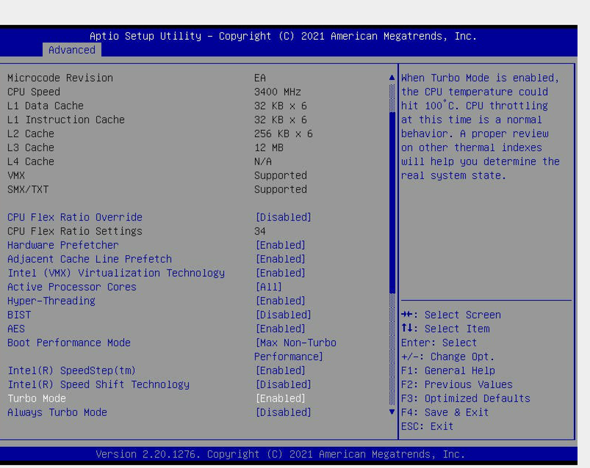Screen dimensions: 590x468
Task: Click F2: Previous Values hint
Action: (x=457, y=384)
